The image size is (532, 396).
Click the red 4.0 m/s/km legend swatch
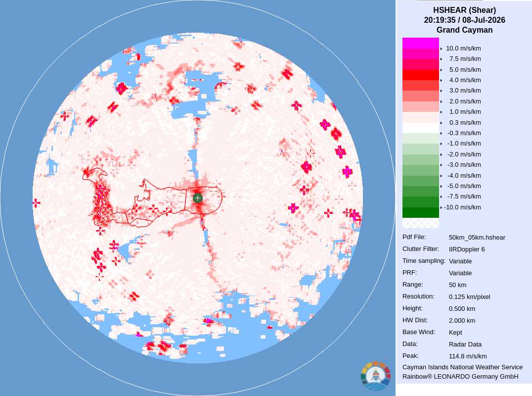point(420,75)
